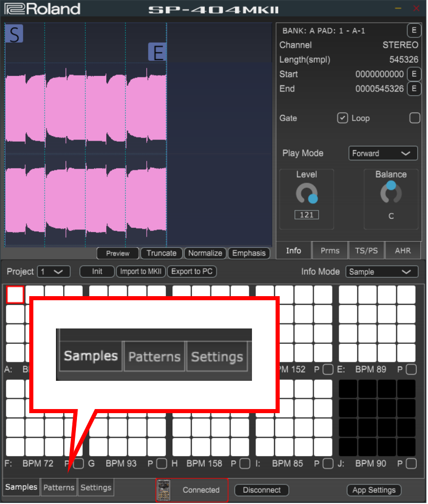Toggle the P checkbox for bank E
Image resolution: width=428 pixels, height=504 pixels.
pyautogui.click(x=412, y=370)
